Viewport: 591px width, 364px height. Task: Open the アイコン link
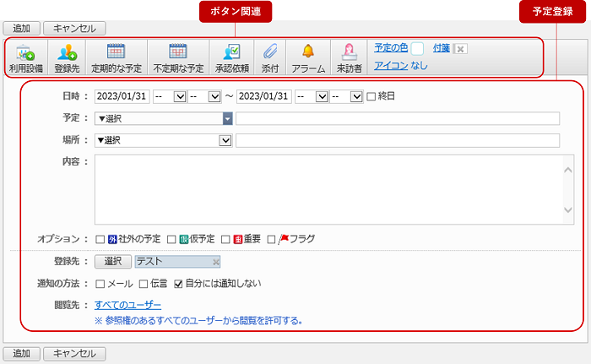coord(391,65)
